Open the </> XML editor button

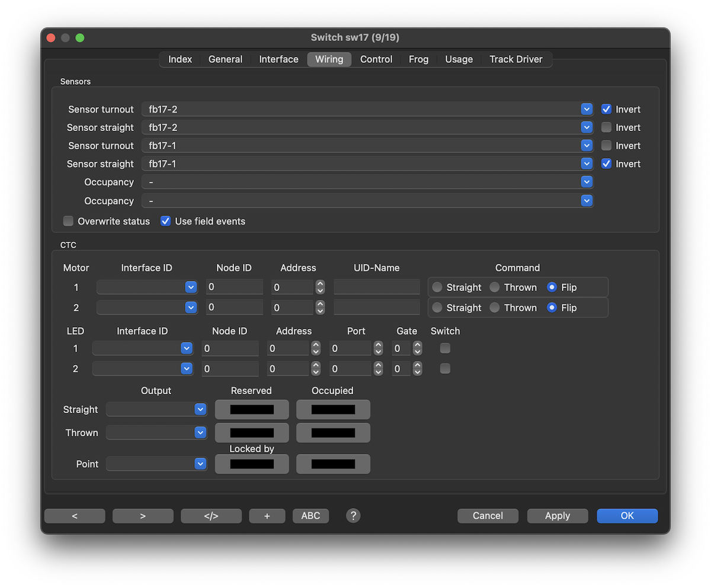click(x=211, y=516)
